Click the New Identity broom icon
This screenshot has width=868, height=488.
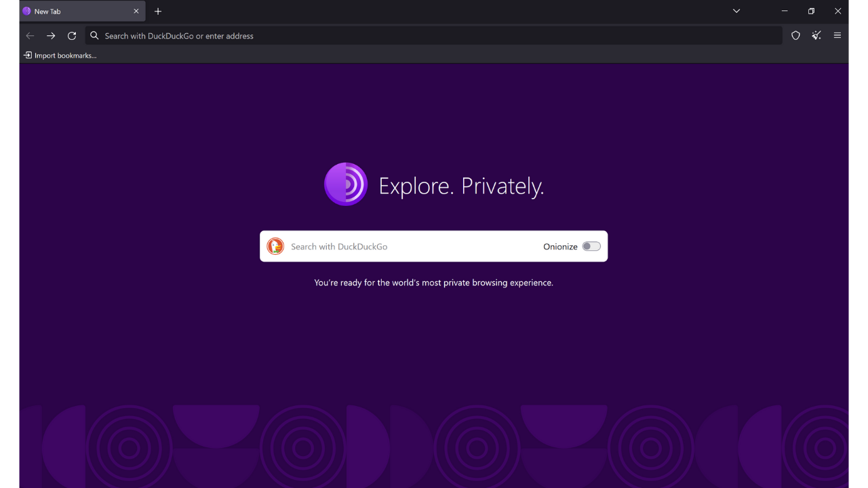click(816, 35)
